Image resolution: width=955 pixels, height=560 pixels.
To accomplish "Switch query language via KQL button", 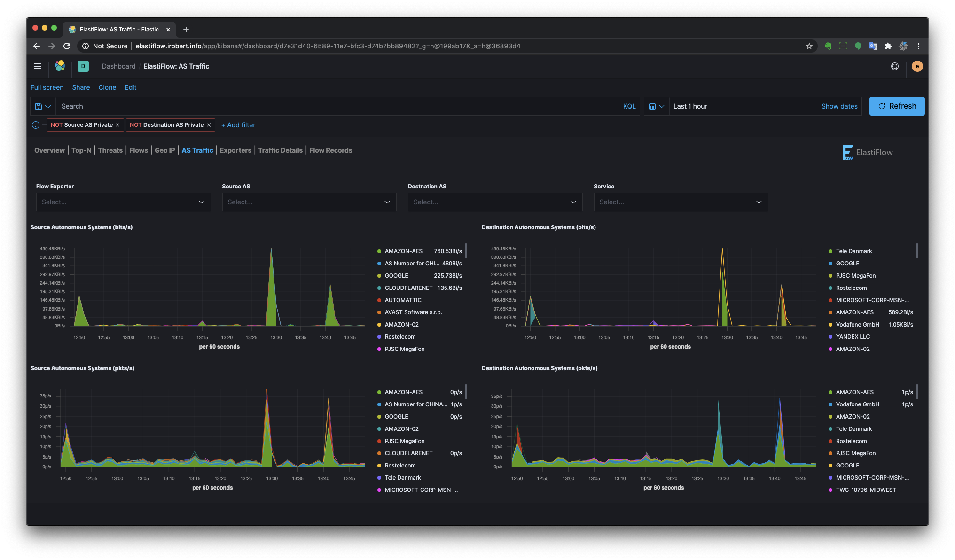I will tap(629, 106).
